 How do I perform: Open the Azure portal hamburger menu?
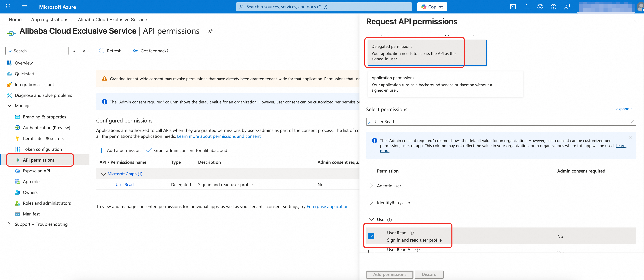[x=24, y=7]
